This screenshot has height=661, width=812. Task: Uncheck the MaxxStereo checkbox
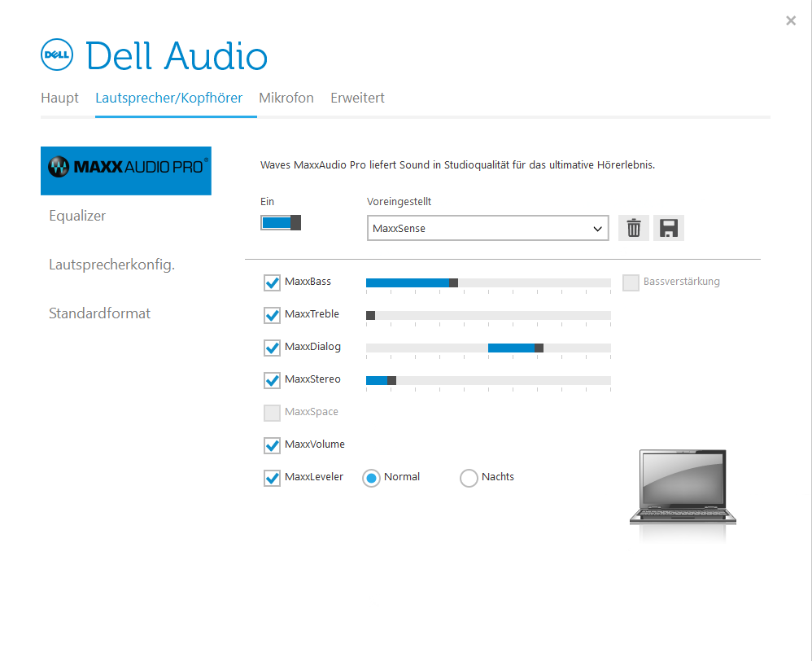(x=272, y=381)
